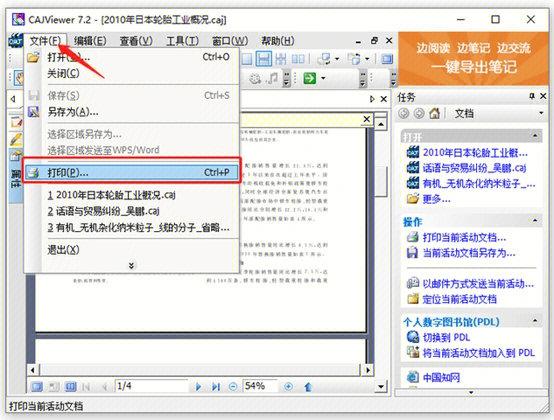
Task: Open the 编辑(E) menu
Action: tap(90, 41)
